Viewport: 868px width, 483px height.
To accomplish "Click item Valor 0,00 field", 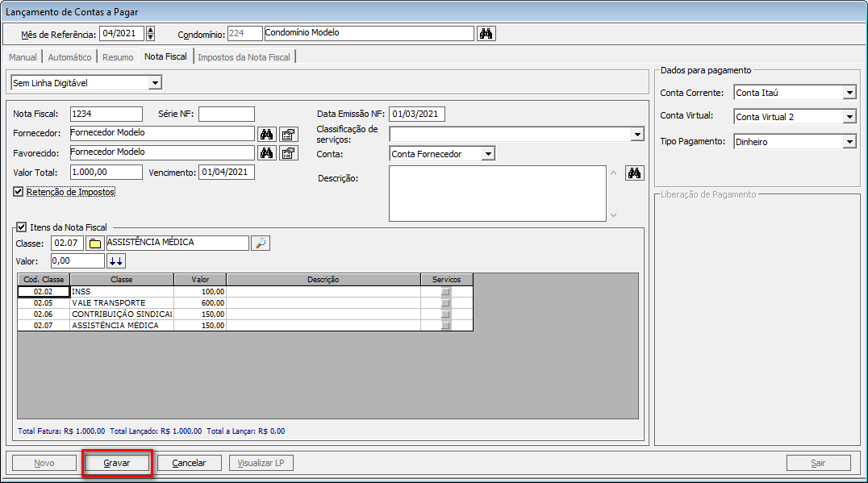I will coord(77,261).
